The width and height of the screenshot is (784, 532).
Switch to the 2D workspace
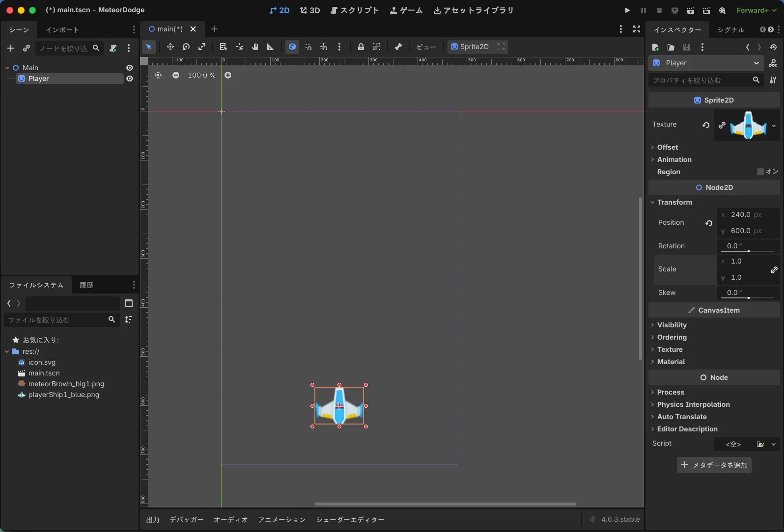click(280, 10)
